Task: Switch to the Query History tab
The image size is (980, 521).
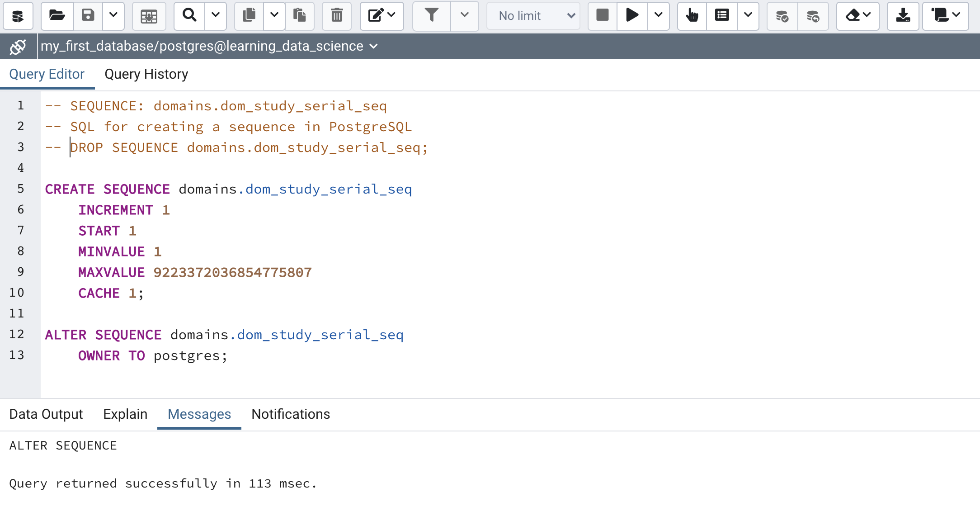Action: pyautogui.click(x=146, y=74)
